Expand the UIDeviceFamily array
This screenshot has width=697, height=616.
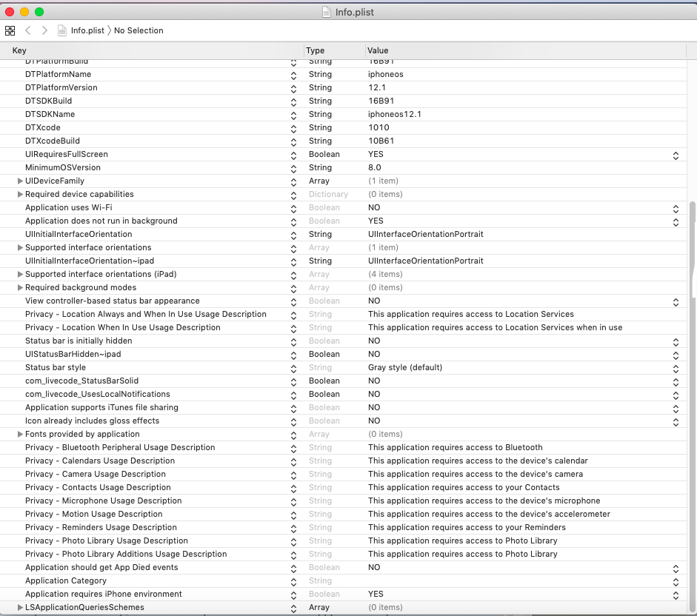click(x=20, y=181)
